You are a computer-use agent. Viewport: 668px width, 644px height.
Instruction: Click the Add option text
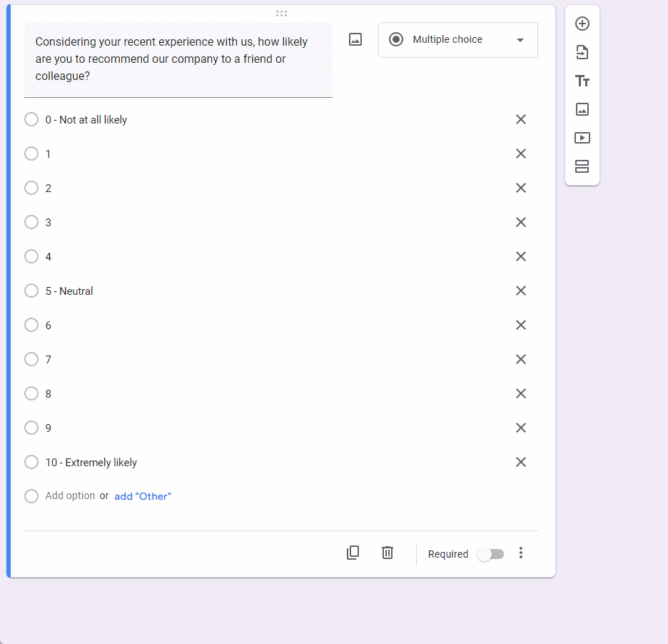(x=70, y=495)
